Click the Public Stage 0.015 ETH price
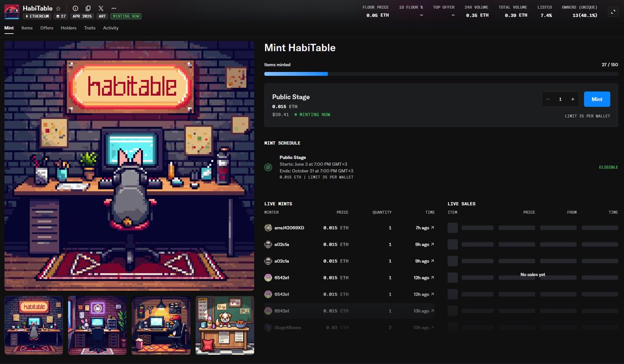624x364 pixels. click(285, 106)
